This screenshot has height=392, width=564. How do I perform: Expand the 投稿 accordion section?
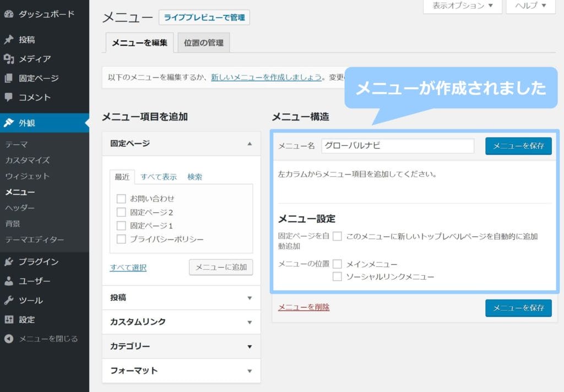(181, 297)
